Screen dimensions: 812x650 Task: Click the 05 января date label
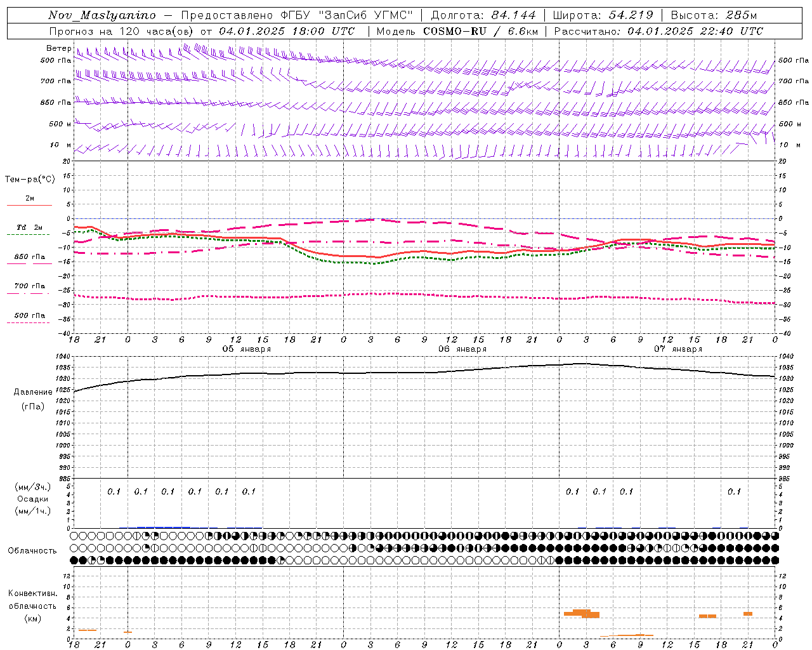pos(246,349)
